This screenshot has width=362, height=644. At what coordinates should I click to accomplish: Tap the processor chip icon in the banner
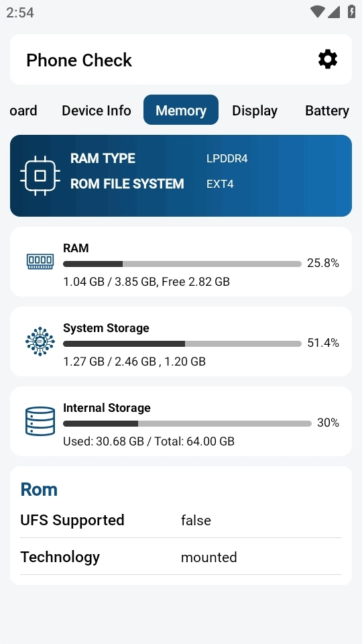[40, 176]
